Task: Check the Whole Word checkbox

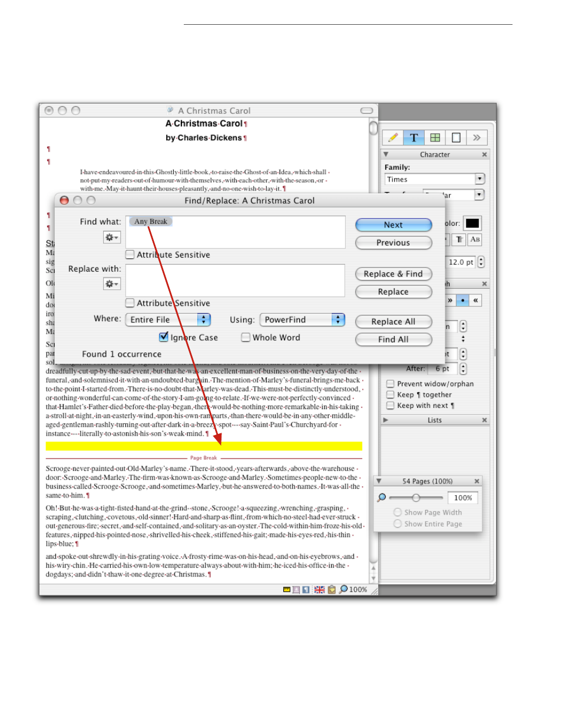Action: pyautogui.click(x=246, y=337)
